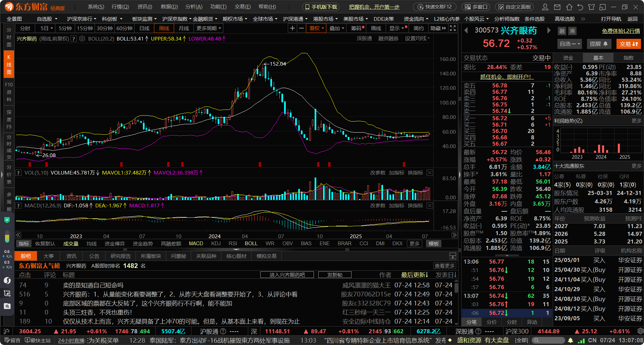Go to next stock arrow
The height and width of the screenshot is (345, 644).
[x=549, y=30]
